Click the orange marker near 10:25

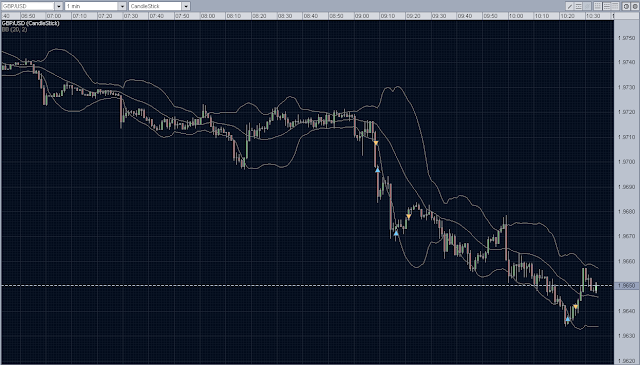point(576,307)
